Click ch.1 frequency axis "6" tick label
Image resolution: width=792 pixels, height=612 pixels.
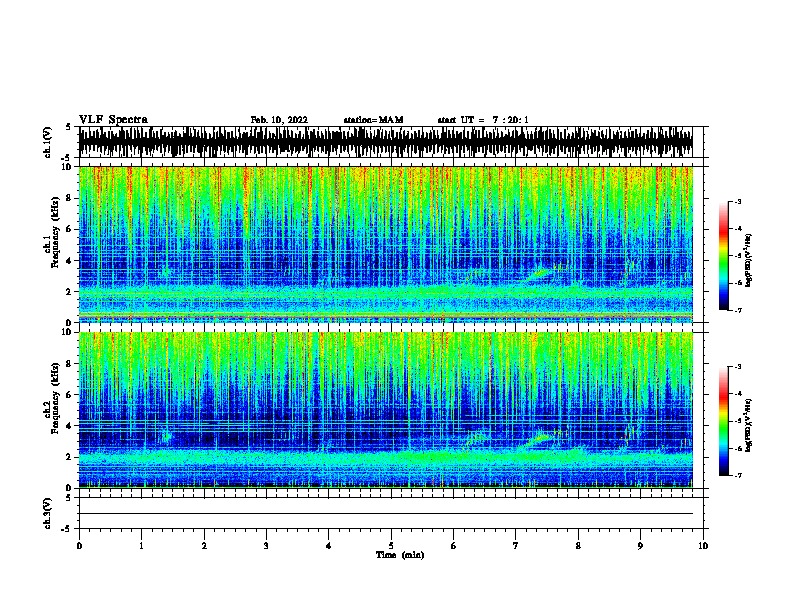point(68,229)
